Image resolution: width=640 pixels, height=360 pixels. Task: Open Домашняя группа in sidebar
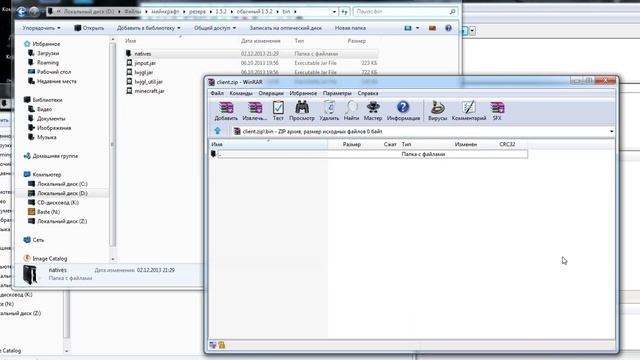(x=55, y=156)
